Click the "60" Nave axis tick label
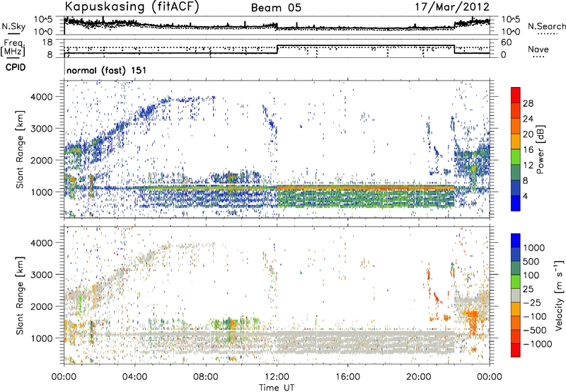Image resolution: width=566 pixels, height=392 pixels. pos(507,42)
